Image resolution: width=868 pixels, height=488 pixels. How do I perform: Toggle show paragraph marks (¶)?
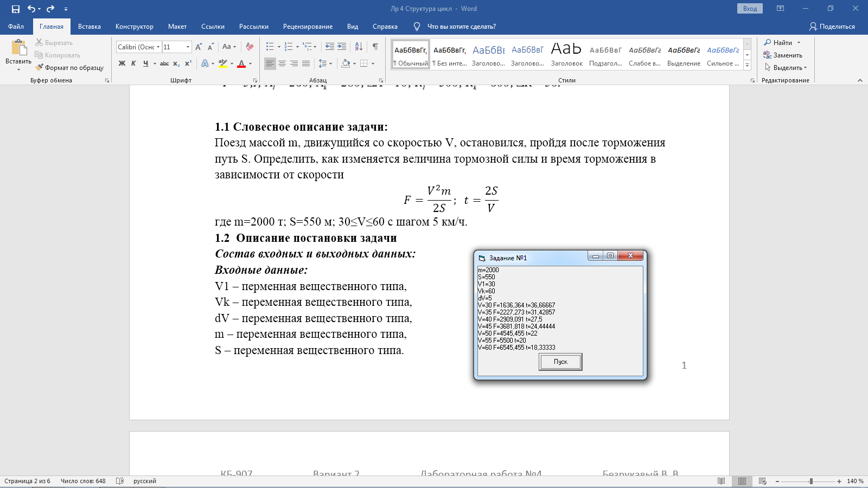click(375, 47)
